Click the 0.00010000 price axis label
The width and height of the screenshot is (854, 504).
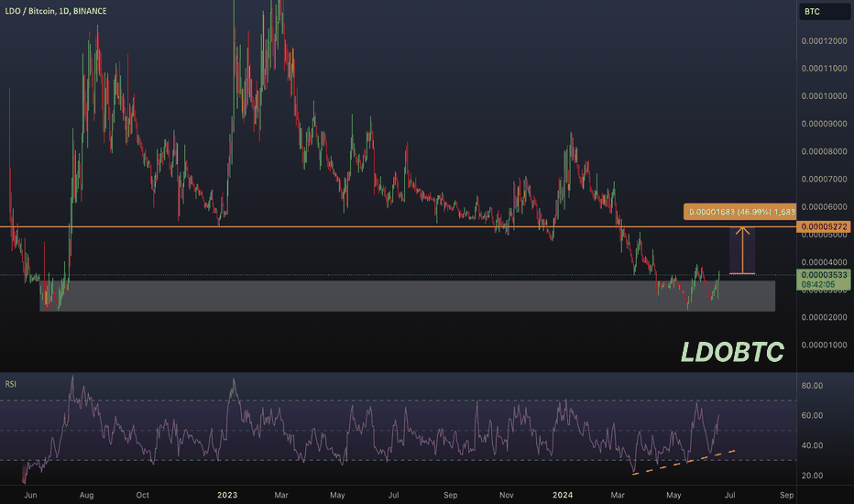click(824, 96)
